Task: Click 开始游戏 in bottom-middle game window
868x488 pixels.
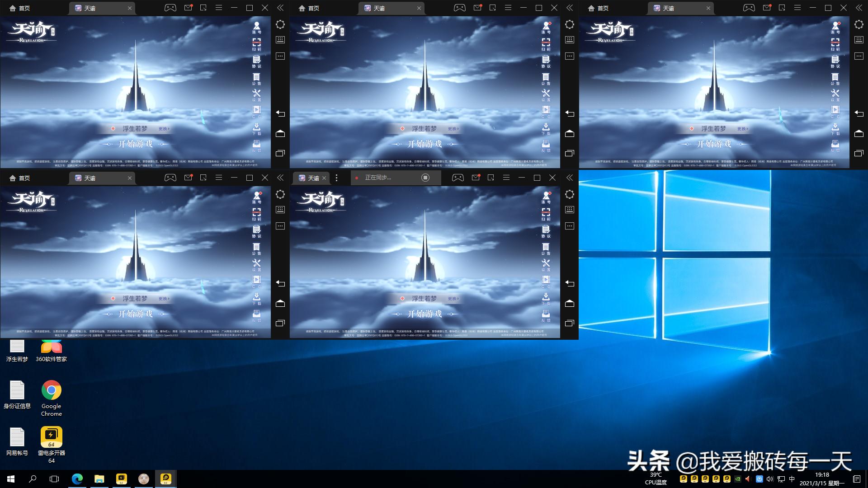Action: coord(425,314)
